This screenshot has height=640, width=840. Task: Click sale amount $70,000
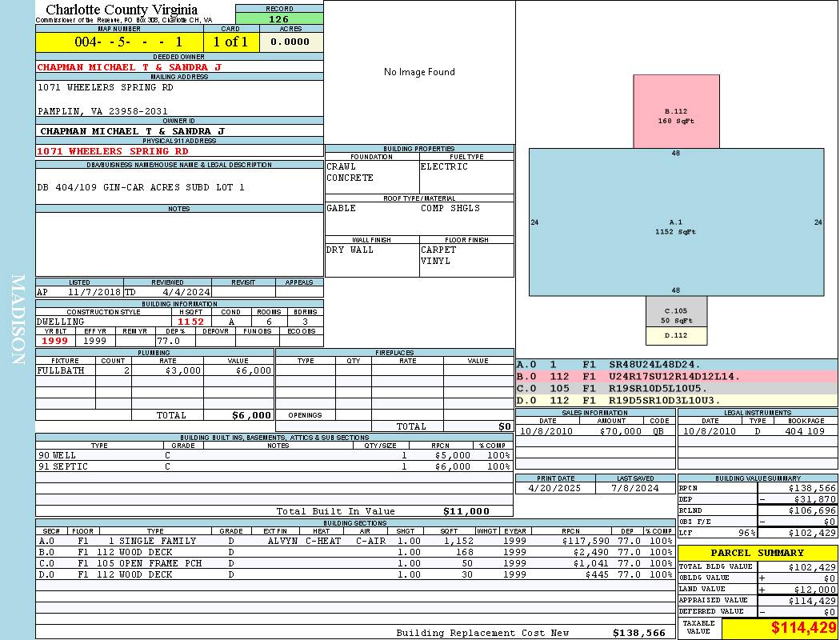pyautogui.click(x=620, y=431)
